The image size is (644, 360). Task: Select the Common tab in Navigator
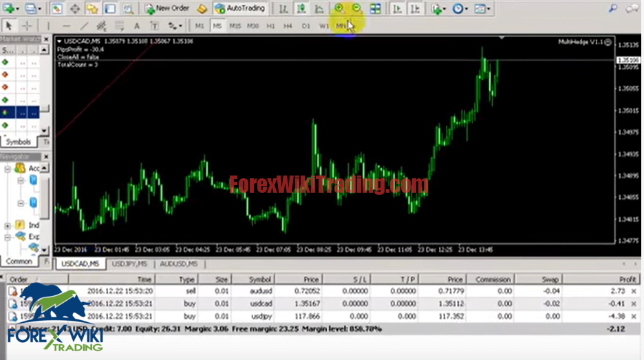[19, 262]
